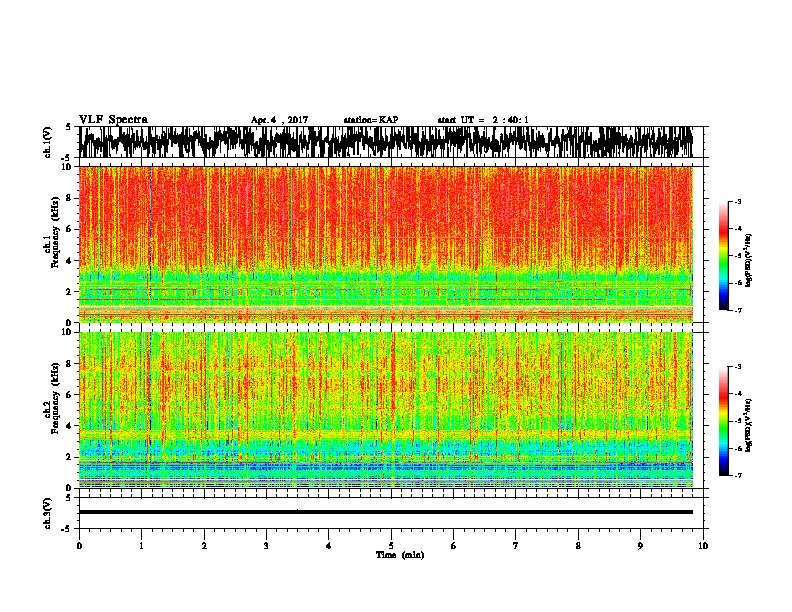Click the date "Apr. 4 , 2017"

tap(279, 120)
